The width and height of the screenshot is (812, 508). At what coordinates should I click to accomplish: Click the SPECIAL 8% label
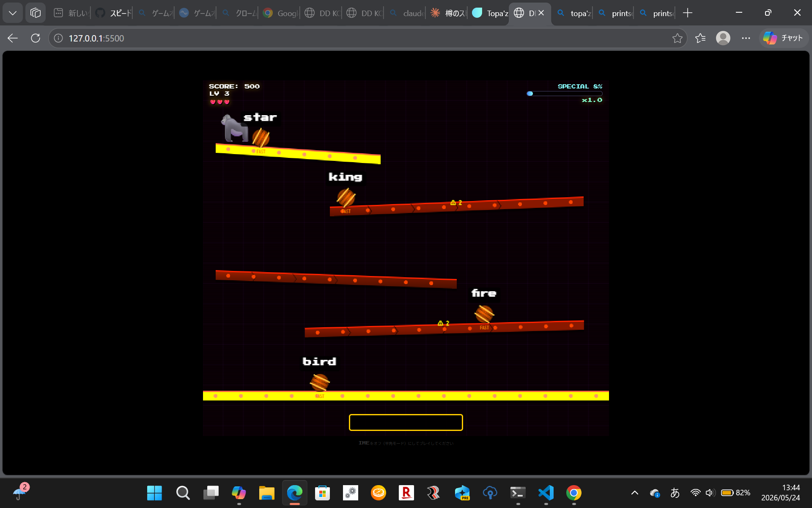pos(580,86)
